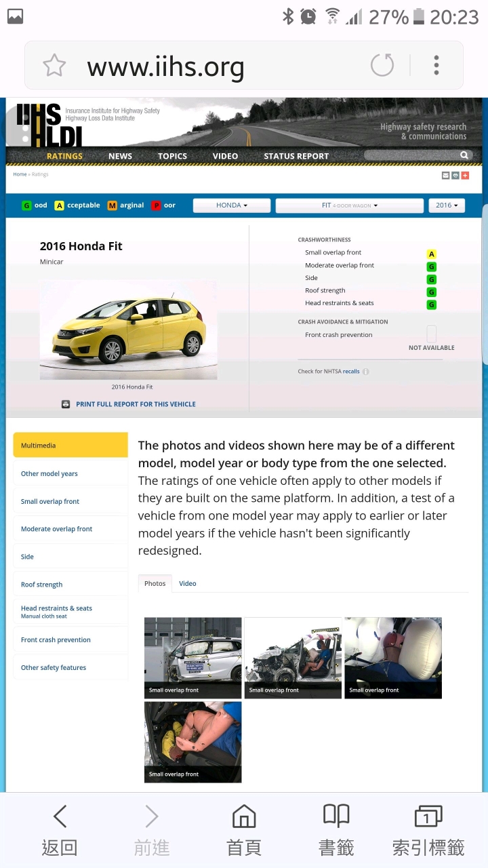Screen dimensions: 488x868
Task: Click the Front crash prevention empty rating box
Action: point(432,334)
